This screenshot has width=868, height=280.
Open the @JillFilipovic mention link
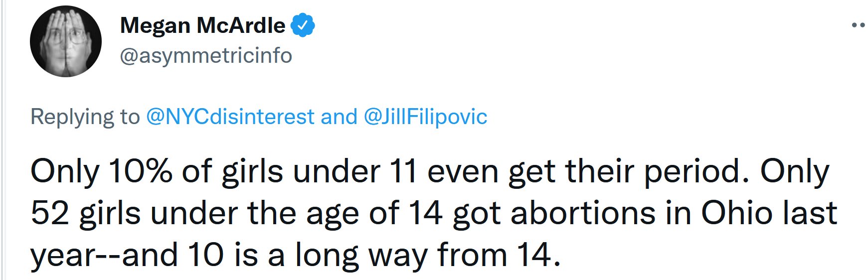tap(425, 117)
